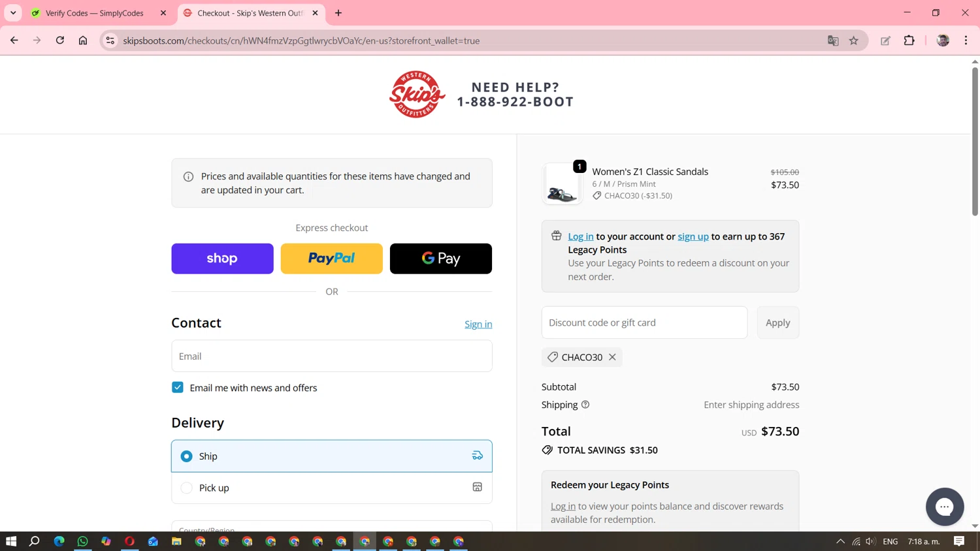Open the Log in link to earn points
This screenshot has width=980, height=551.
coord(581,236)
